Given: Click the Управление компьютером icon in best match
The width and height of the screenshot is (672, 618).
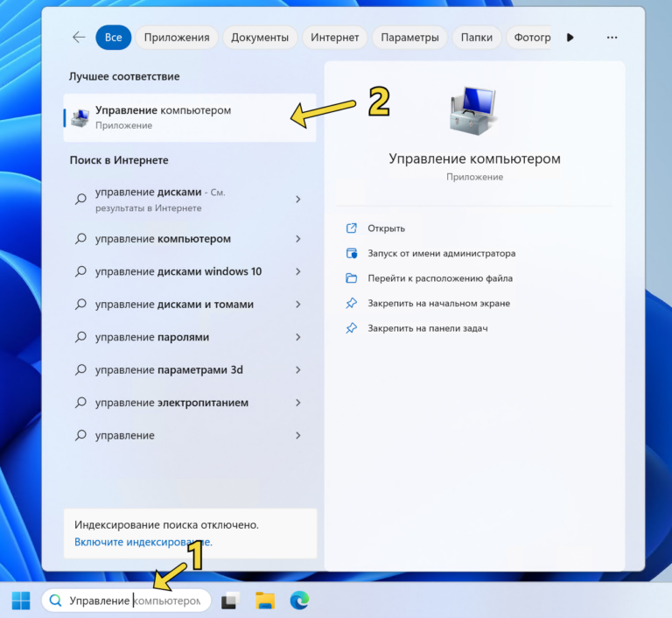Looking at the screenshot, I should click(80, 117).
